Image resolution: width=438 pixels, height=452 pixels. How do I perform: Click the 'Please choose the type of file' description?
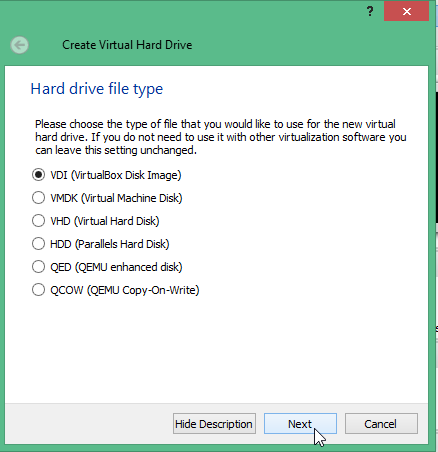tap(221, 137)
